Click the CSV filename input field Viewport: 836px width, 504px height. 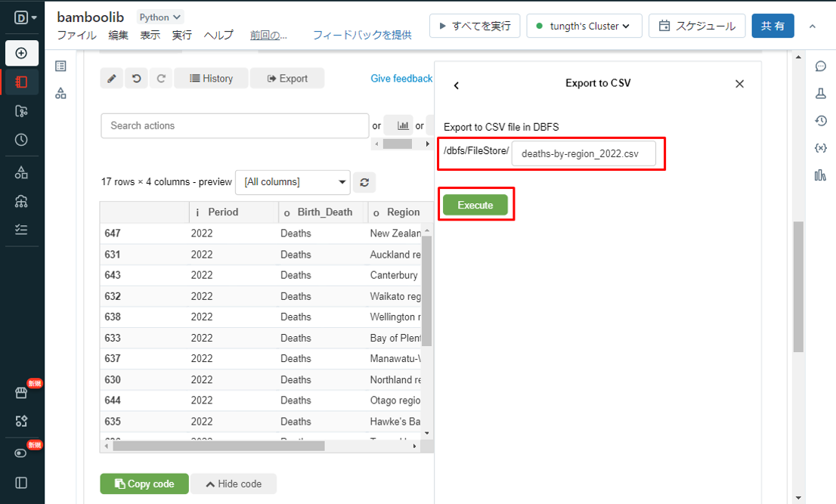point(583,154)
